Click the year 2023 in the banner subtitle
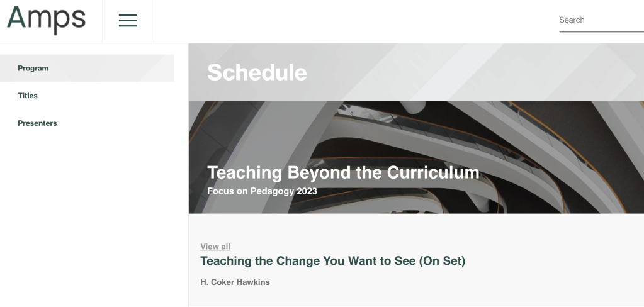Viewport: 644px width, 307px height. (307, 191)
